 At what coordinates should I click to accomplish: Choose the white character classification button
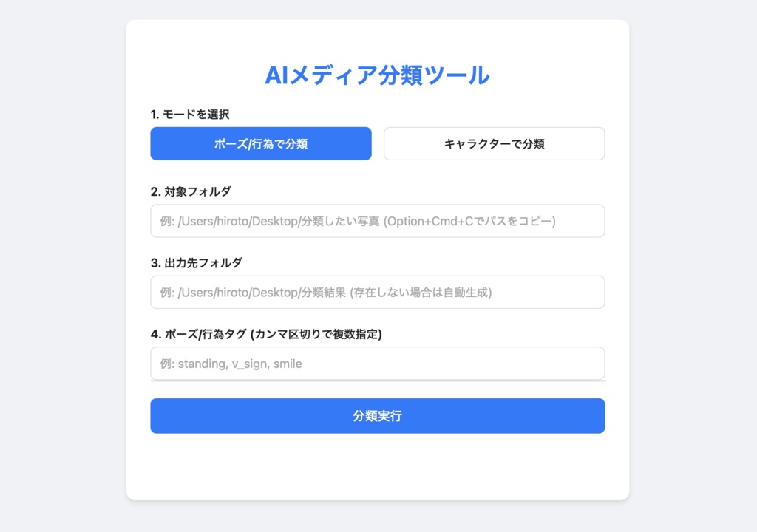pyautogui.click(x=494, y=143)
